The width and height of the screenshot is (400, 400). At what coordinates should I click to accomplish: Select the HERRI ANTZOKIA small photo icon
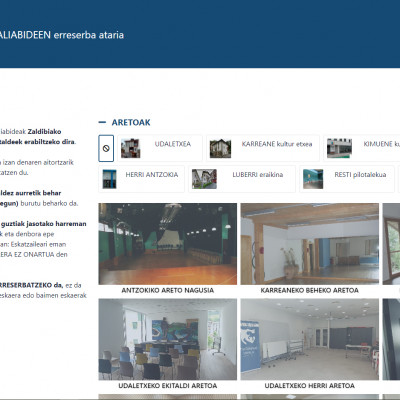109,179
